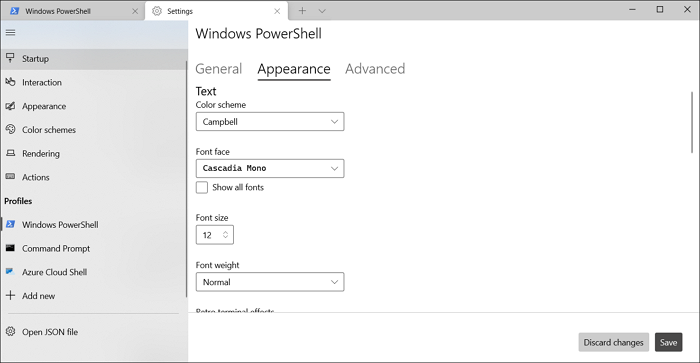Open the Color scheme dropdown showing Campbell
The image size is (700, 363).
pos(270,121)
